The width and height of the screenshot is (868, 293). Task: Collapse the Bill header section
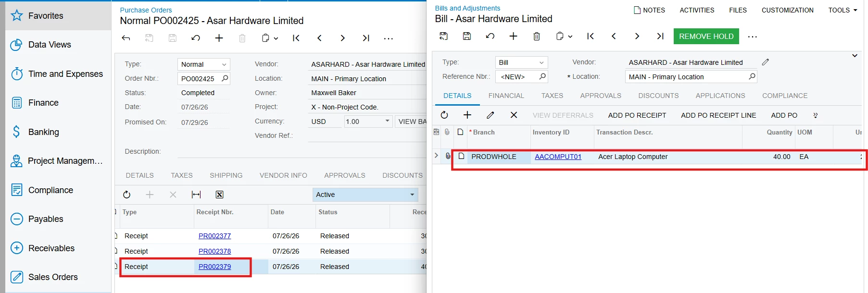coord(855,56)
